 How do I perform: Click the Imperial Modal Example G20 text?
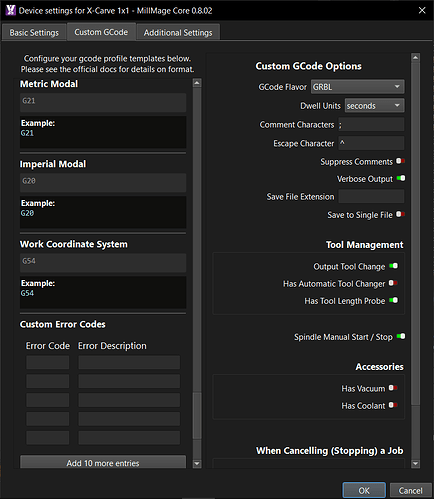[27, 213]
